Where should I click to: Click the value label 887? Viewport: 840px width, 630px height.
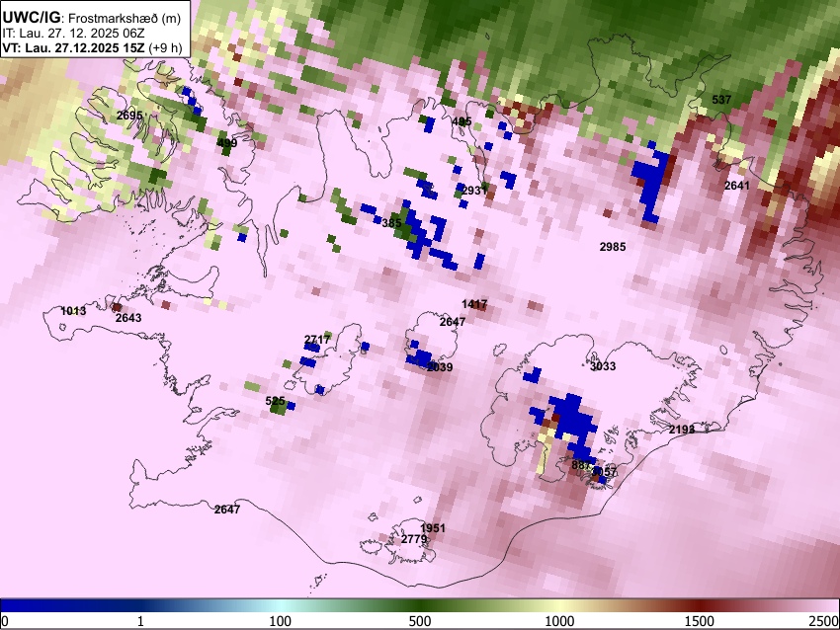[581, 465]
